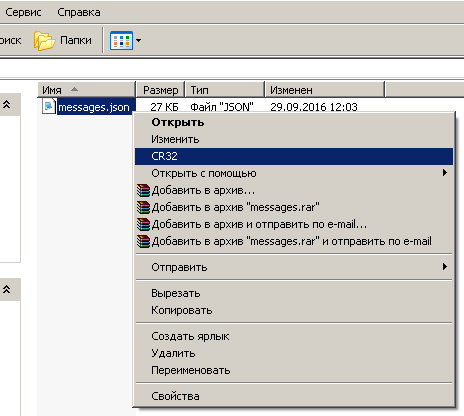Expand the Открыть с помощью submenu arrow
The width and height of the screenshot is (464, 416).
[x=444, y=173]
